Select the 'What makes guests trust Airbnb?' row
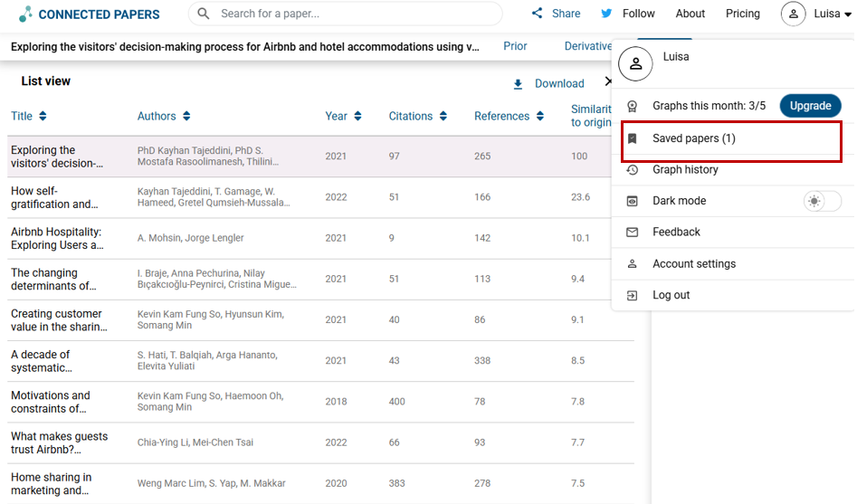Screen dimensions: 857x504 (59, 442)
